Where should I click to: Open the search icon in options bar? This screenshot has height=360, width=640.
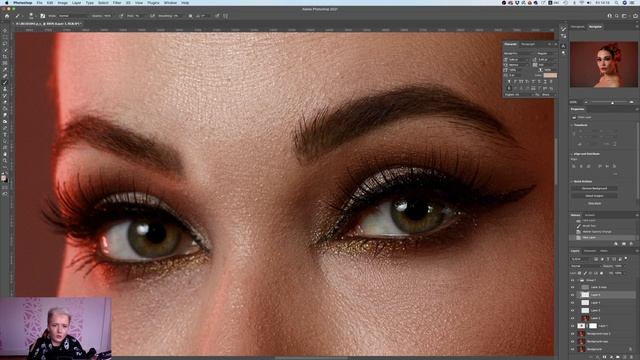pyautogui.click(x=617, y=16)
